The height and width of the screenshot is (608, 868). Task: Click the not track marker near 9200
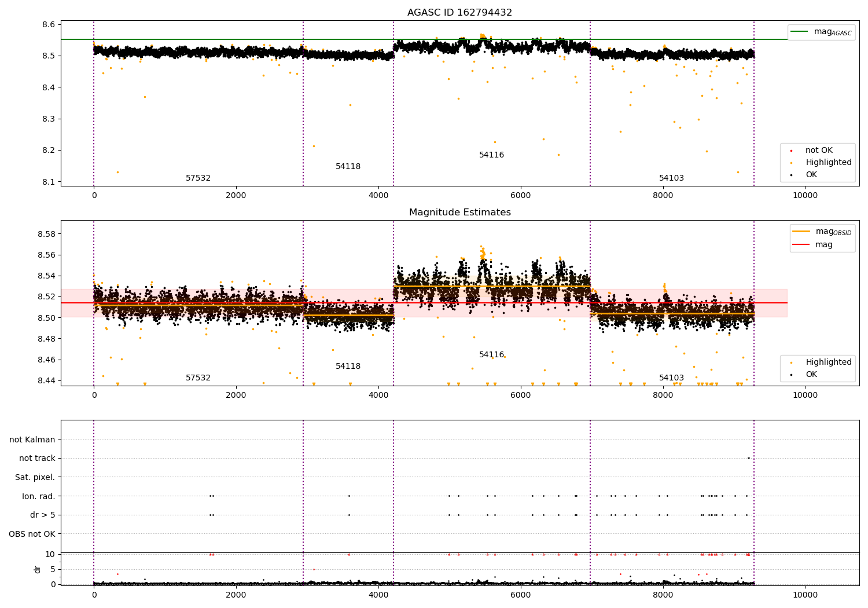[x=748, y=459]
